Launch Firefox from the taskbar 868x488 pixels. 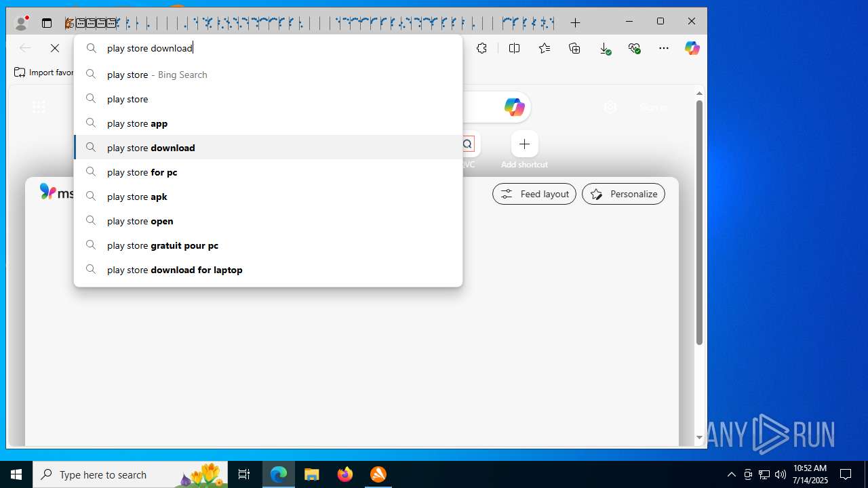(x=345, y=474)
